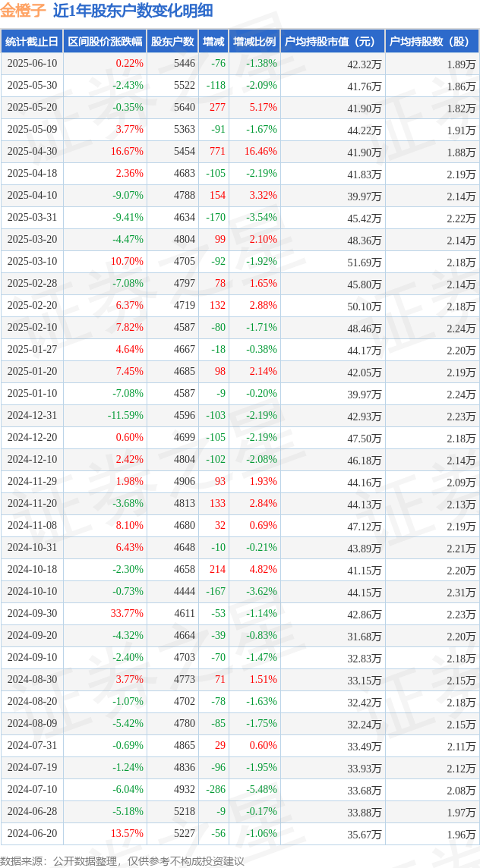Select the 2.31万 average shares cell
The width and height of the screenshot is (480, 868).
461,592
